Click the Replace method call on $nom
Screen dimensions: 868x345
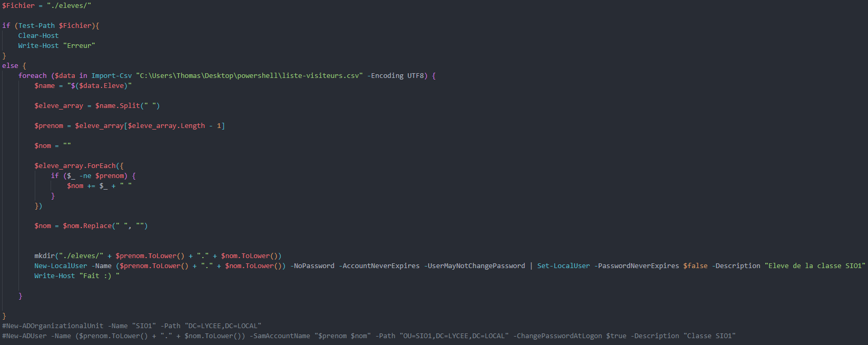click(x=97, y=225)
